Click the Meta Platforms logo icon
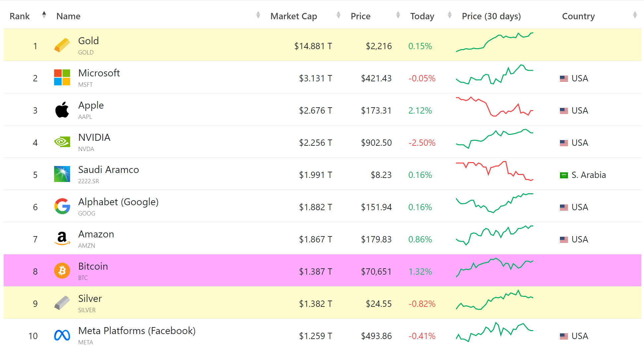Image resolution: width=644 pixels, height=350 pixels. tap(62, 335)
